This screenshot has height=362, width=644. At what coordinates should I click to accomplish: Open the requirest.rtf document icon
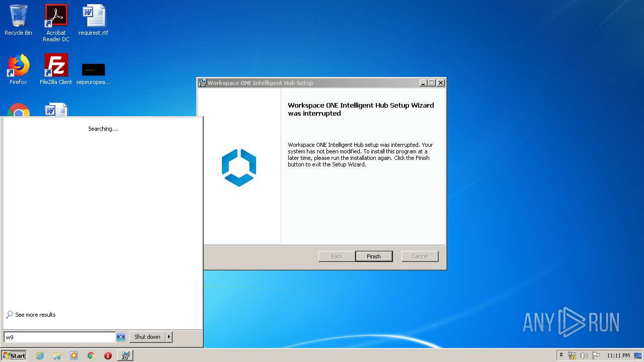point(94,20)
